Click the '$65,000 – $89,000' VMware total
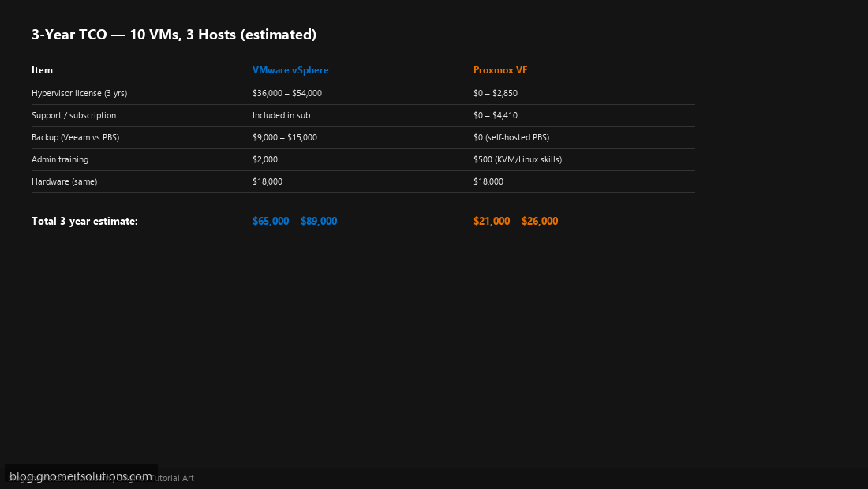This screenshot has width=868, height=489. 295,222
